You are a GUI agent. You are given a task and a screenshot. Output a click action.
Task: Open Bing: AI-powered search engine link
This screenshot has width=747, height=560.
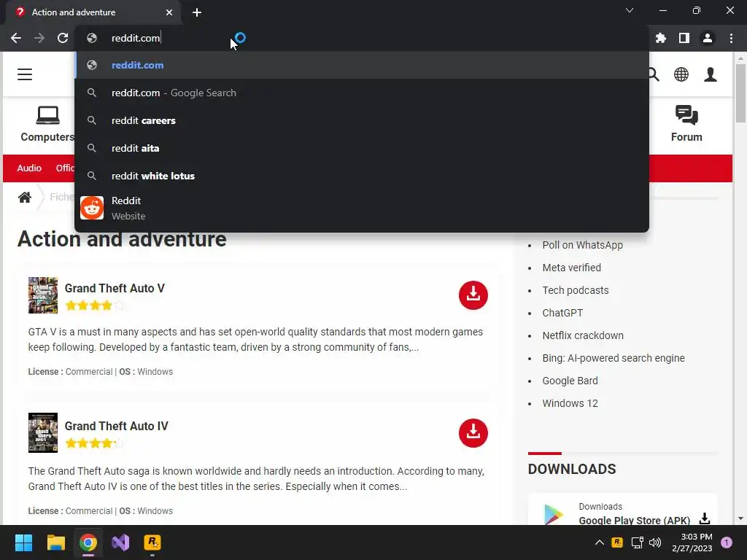coord(613,358)
